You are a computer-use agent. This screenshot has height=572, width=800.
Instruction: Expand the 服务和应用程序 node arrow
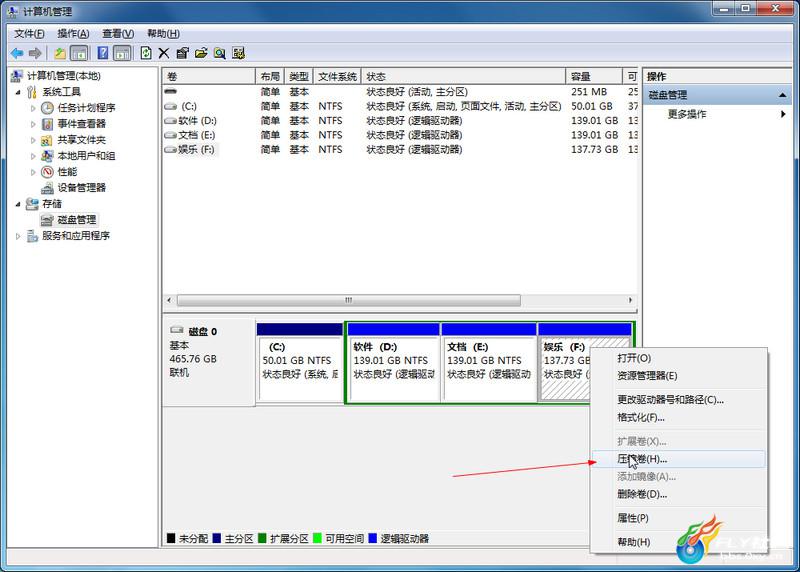point(18,236)
